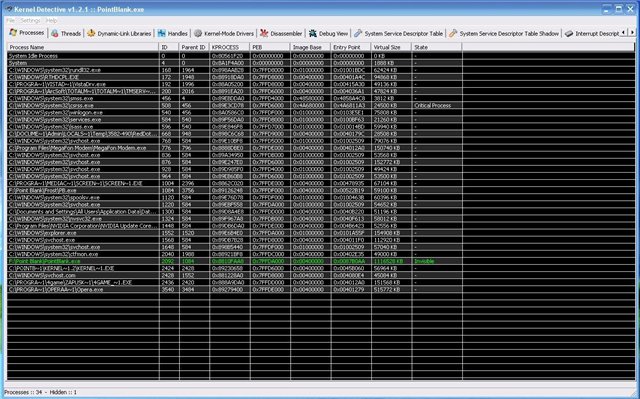The height and width of the screenshot is (399, 640).
Task: Open the Disassembler tab icon
Action: [x=264, y=33]
